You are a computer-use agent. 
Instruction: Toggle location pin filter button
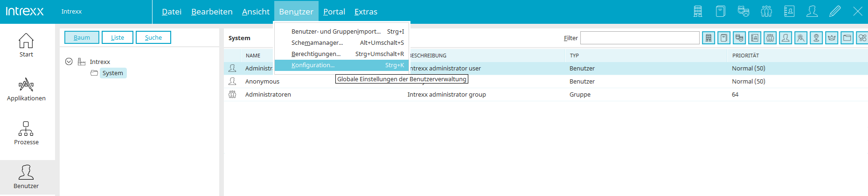click(816, 38)
